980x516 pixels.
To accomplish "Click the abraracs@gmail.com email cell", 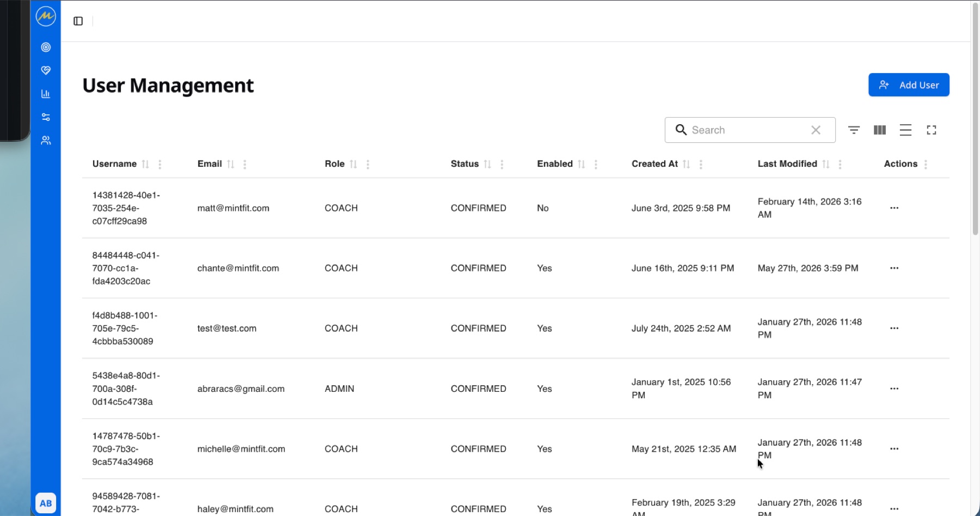I will pos(241,389).
